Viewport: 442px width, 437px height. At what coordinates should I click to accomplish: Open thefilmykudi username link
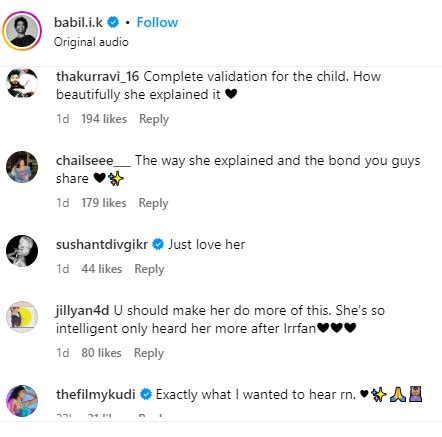click(x=95, y=395)
